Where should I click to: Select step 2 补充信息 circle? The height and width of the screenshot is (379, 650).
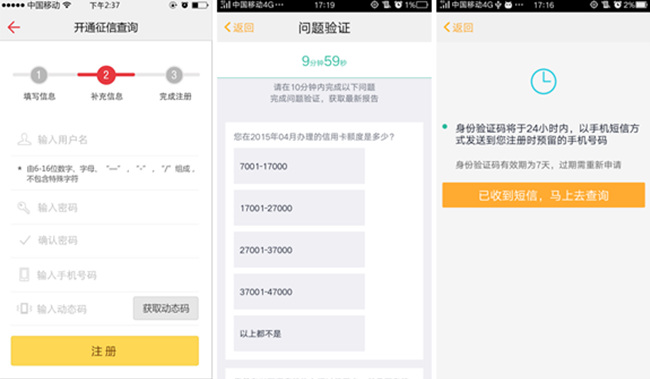106,75
